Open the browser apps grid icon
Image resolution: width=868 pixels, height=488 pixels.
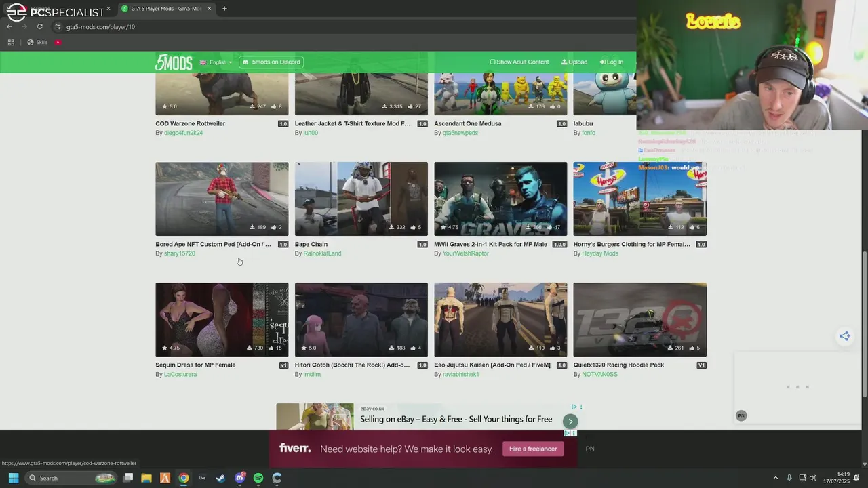(x=11, y=42)
